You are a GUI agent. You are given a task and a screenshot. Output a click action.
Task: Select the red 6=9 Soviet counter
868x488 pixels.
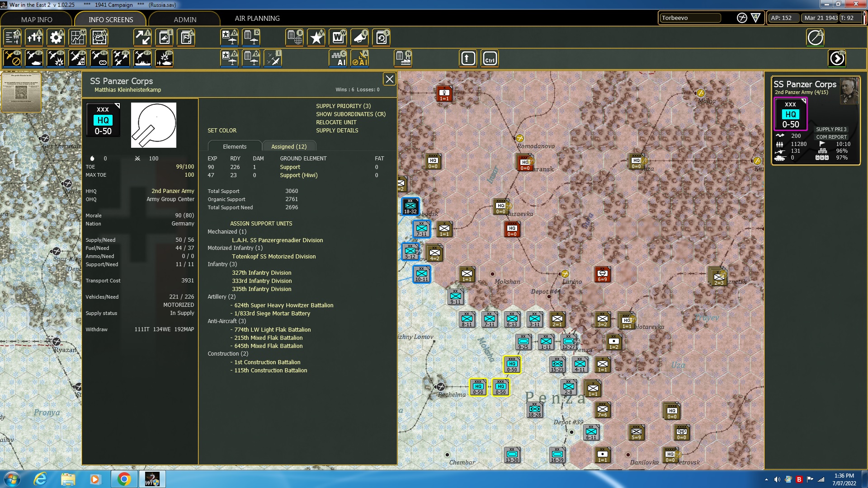tap(602, 274)
